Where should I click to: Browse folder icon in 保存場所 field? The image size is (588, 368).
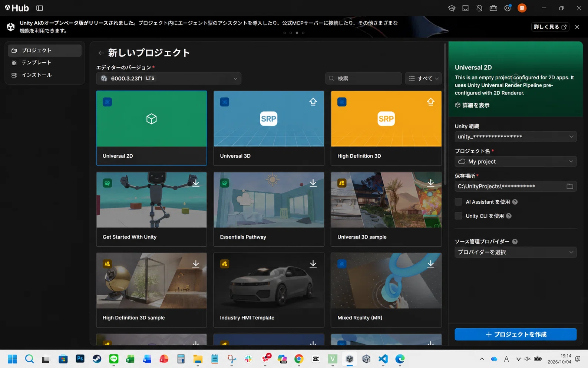coord(570,186)
